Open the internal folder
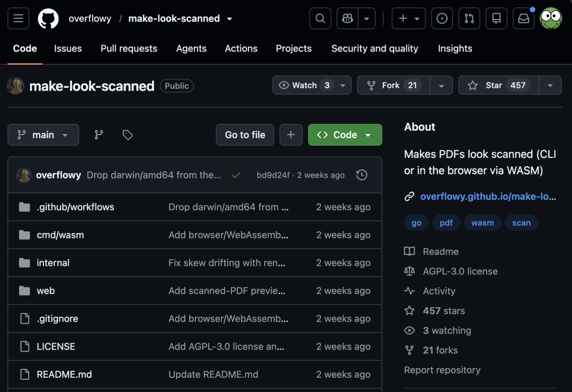Viewport: 572px width, 392px height. tap(53, 263)
